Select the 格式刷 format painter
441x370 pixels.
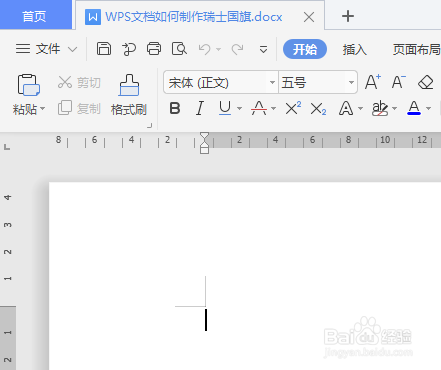[x=129, y=95]
